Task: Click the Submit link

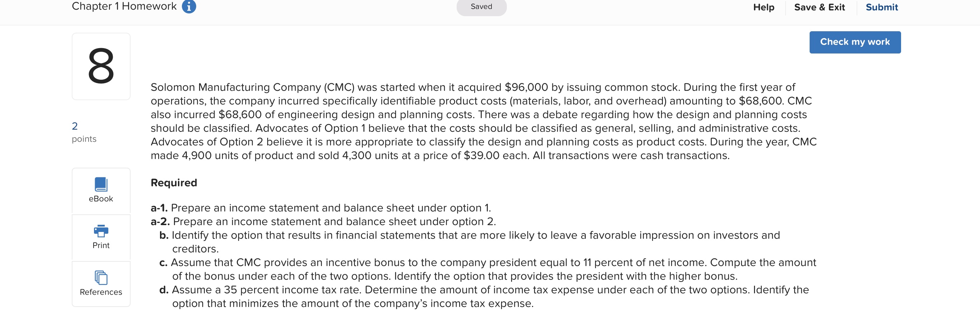Action: click(x=881, y=7)
